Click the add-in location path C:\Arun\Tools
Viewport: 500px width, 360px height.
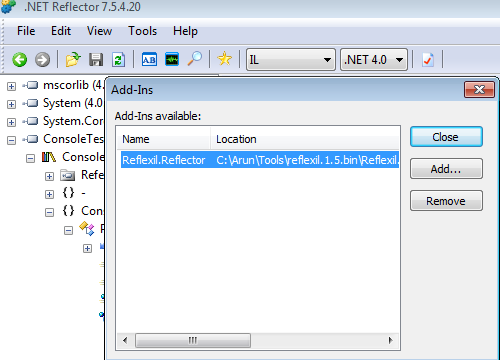pyautogui.click(x=307, y=160)
